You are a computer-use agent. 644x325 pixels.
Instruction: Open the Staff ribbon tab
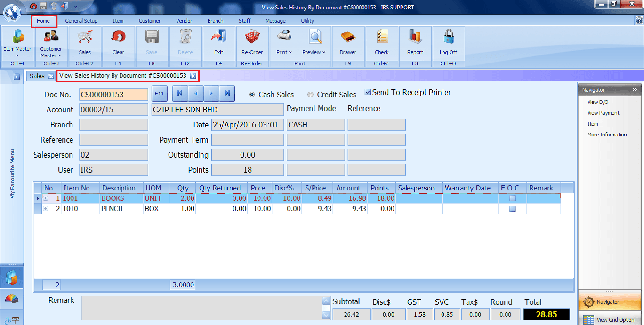(245, 21)
